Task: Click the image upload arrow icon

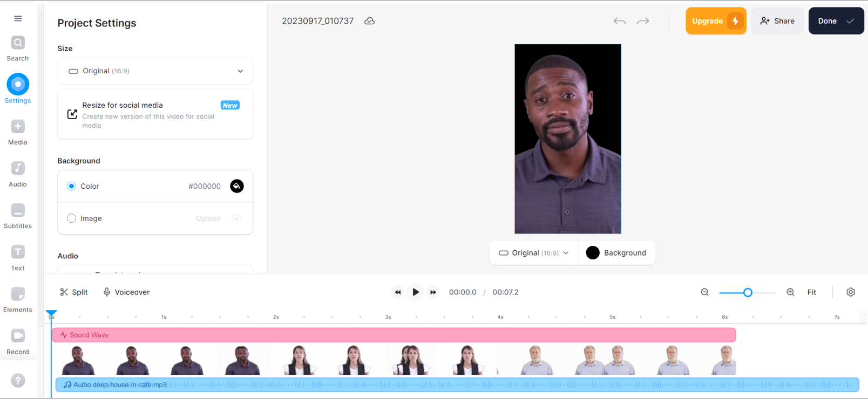Action: click(236, 218)
